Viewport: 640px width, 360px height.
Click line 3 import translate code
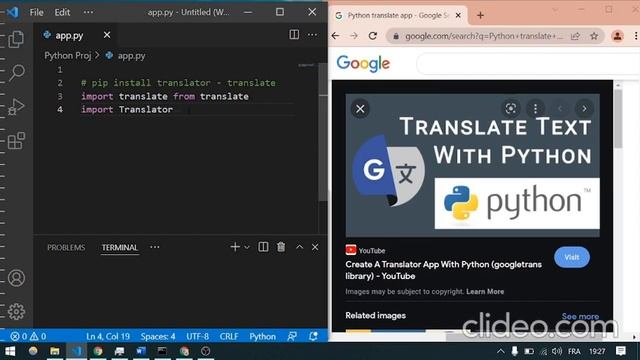point(165,96)
